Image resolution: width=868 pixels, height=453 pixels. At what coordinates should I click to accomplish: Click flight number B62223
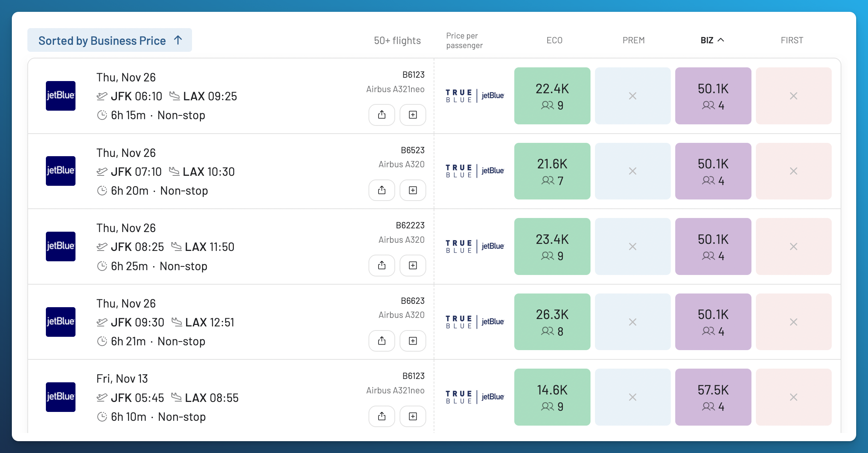coord(410,225)
